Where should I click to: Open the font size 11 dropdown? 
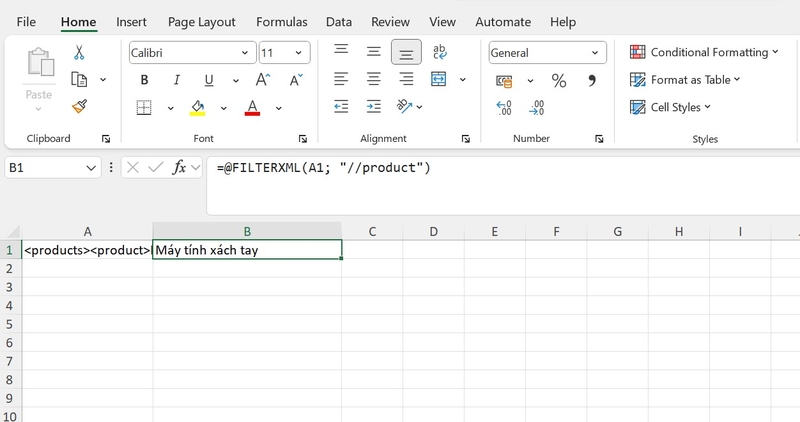[x=298, y=53]
